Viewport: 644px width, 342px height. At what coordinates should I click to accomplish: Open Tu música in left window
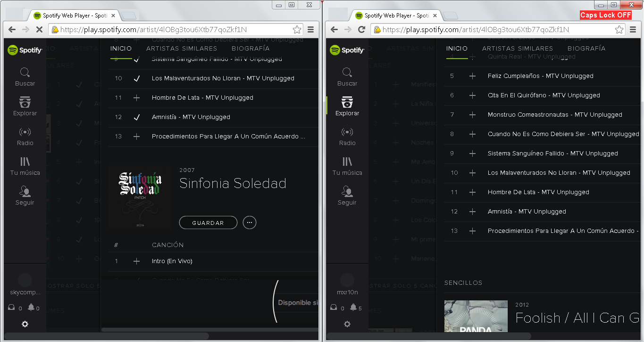coord(25,166)
